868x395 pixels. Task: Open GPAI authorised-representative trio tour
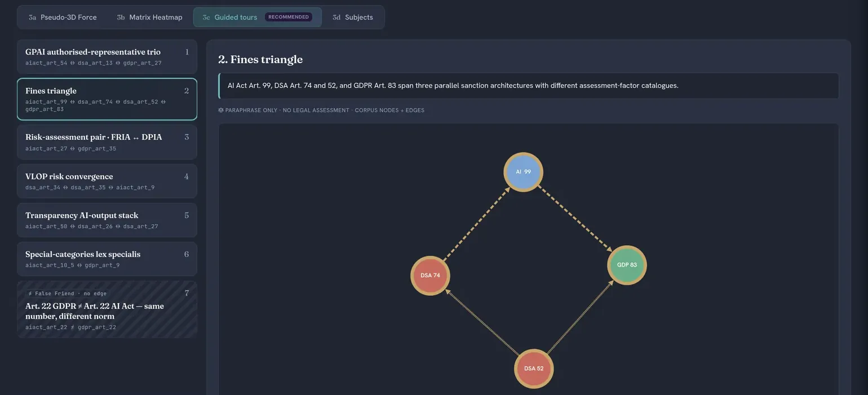pos(107,56)
